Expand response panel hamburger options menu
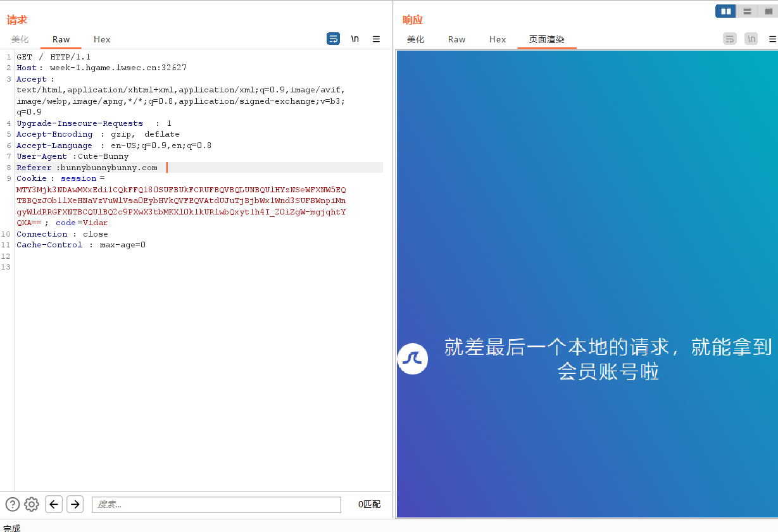778x532 pixels. 772,39
